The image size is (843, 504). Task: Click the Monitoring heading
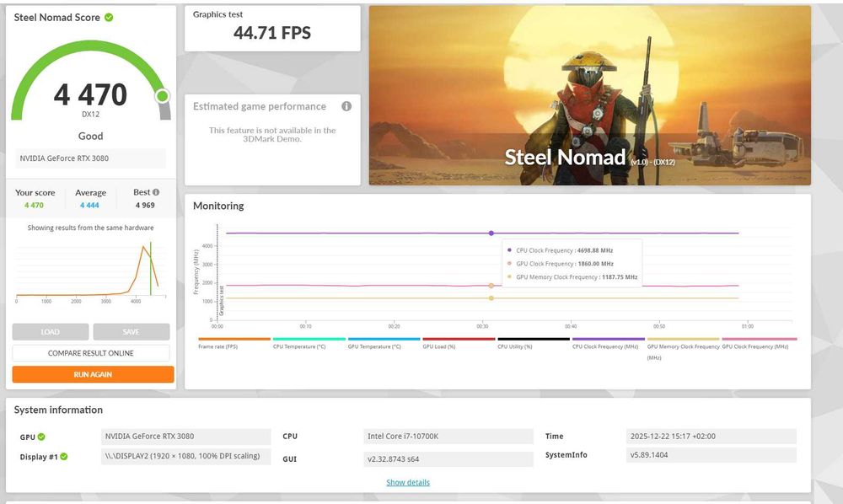click(x=218, y=206)
